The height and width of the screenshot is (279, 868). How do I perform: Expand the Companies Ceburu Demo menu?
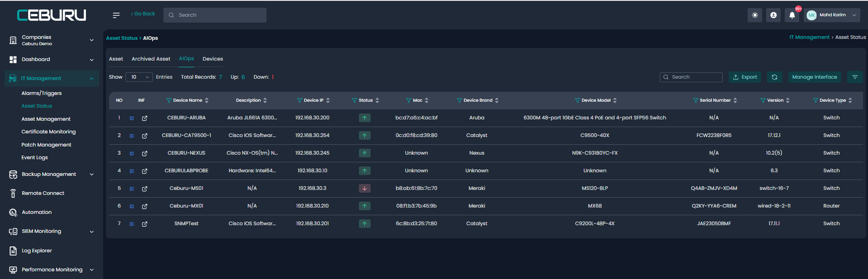click(52, 40)
